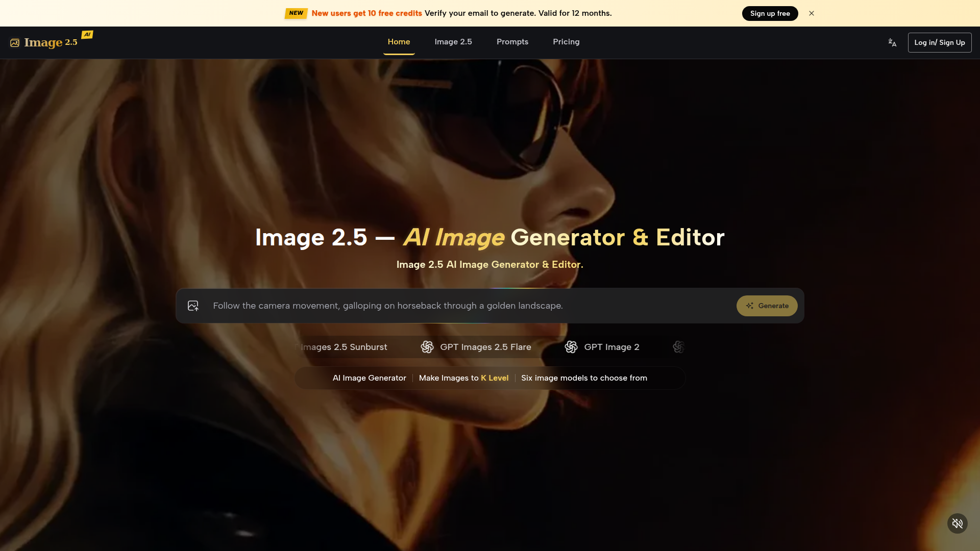Open the Image 2.5 nav tab
This screenshot has height=551, width=980.
click(x=453, y=42)
